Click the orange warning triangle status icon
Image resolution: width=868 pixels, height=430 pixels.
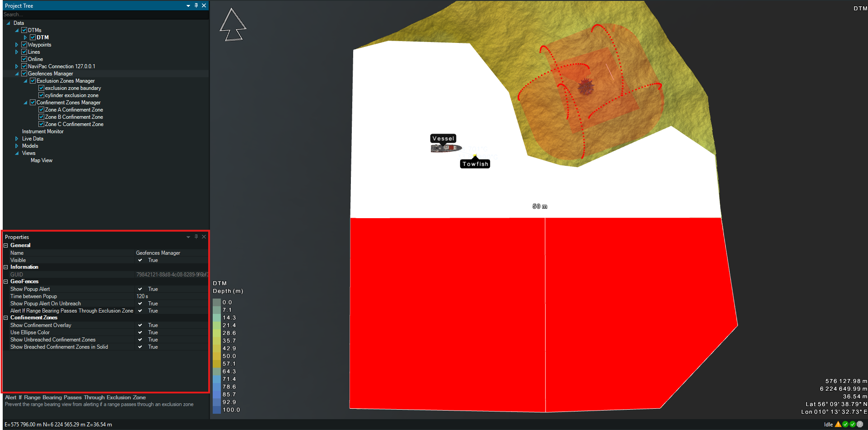click(x=838, y=424)
